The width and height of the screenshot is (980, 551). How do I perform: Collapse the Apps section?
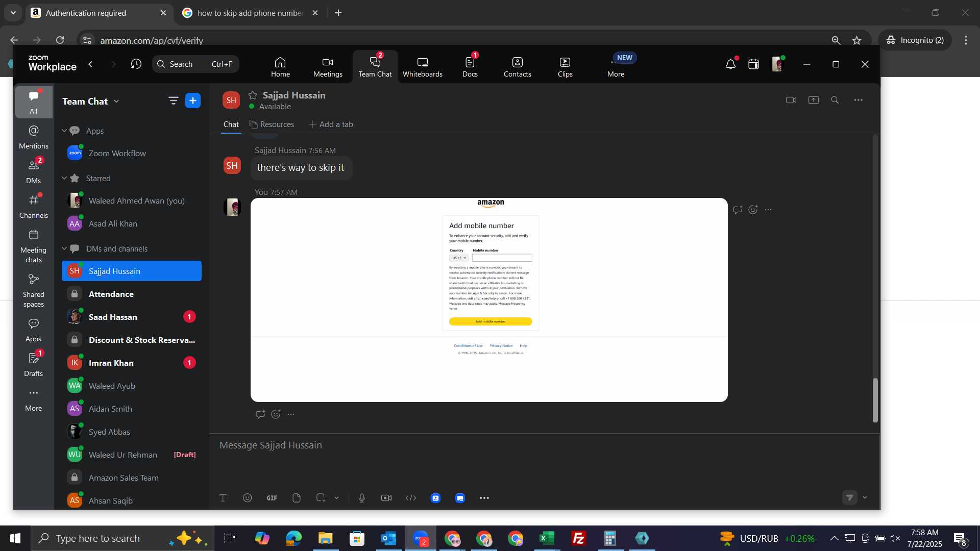click(x=64, y=131)
